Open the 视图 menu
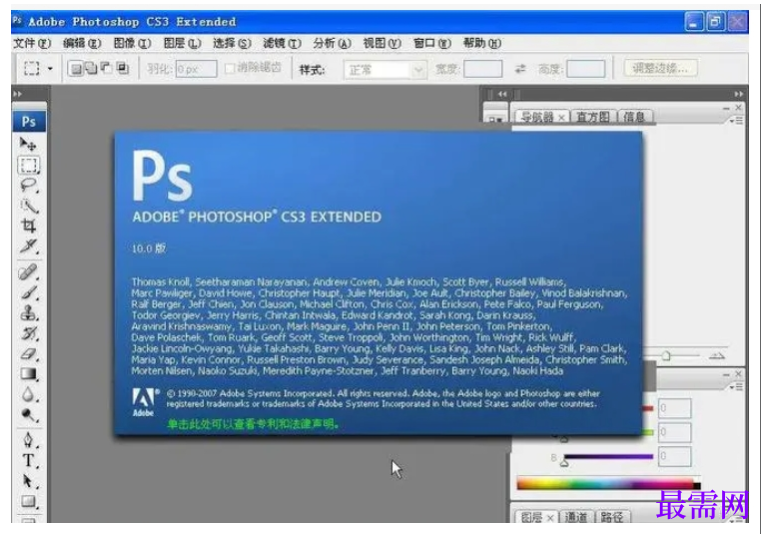The height and width of the screenshot is (536, 768). coord(382,43)
